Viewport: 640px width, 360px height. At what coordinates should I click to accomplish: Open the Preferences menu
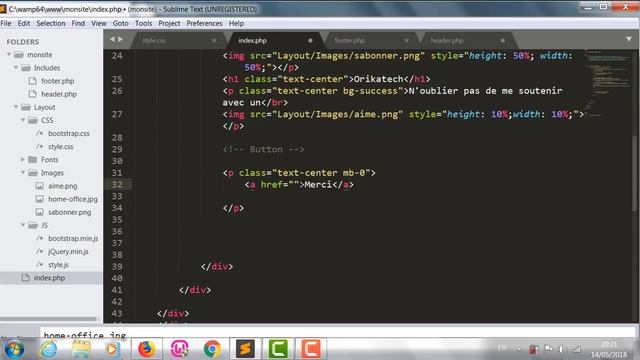204,23
